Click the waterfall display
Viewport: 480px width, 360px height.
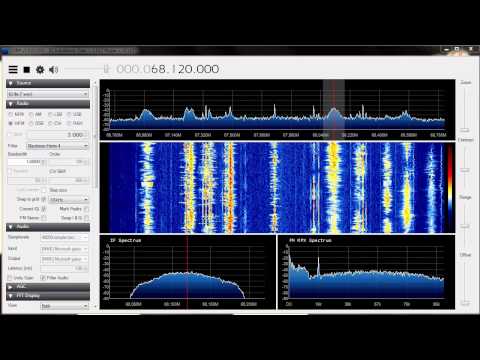click(x=277, y=187)
